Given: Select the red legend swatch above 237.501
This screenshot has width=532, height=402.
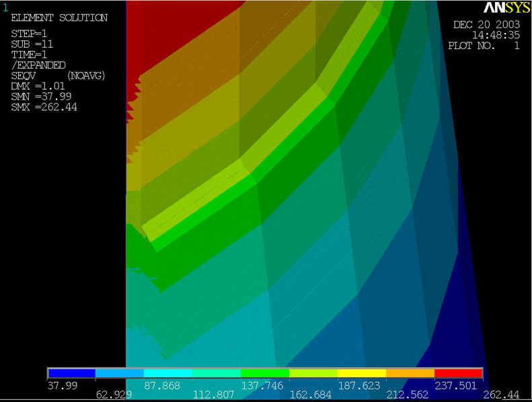Looking at the screenshot, I should click(459, 374).
